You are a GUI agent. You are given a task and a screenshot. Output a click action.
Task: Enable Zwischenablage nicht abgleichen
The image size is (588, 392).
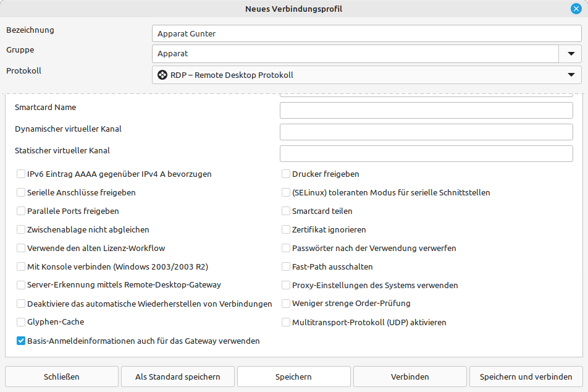[x=21, y=229]
